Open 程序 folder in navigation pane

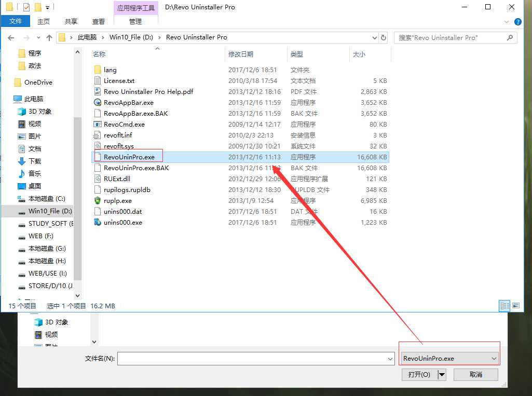pos(34,53)
